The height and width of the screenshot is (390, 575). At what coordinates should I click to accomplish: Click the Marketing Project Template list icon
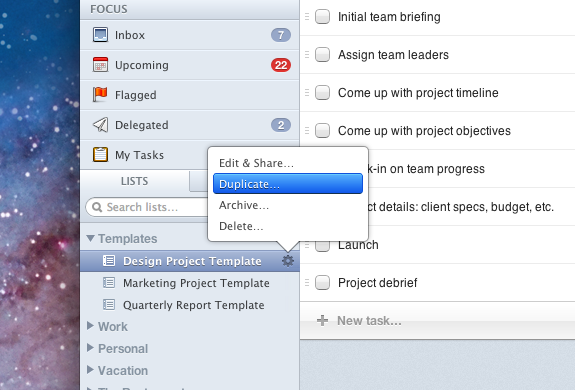point(109,283)
